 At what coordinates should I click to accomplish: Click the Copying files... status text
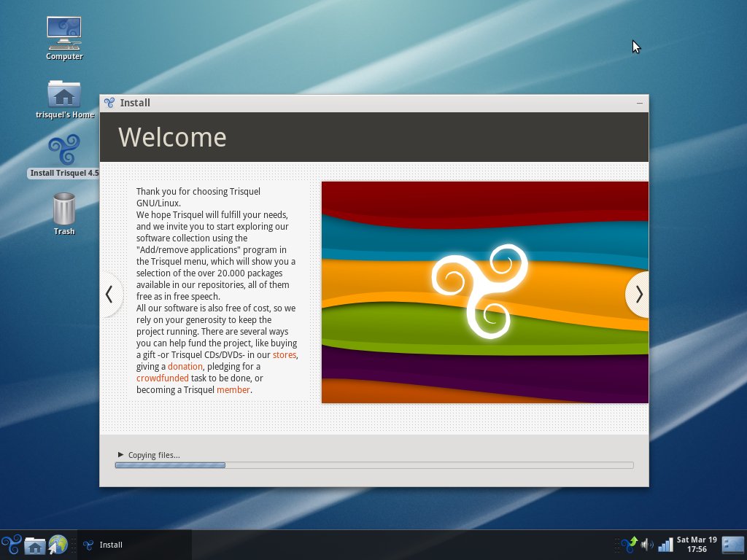[154, 455]
